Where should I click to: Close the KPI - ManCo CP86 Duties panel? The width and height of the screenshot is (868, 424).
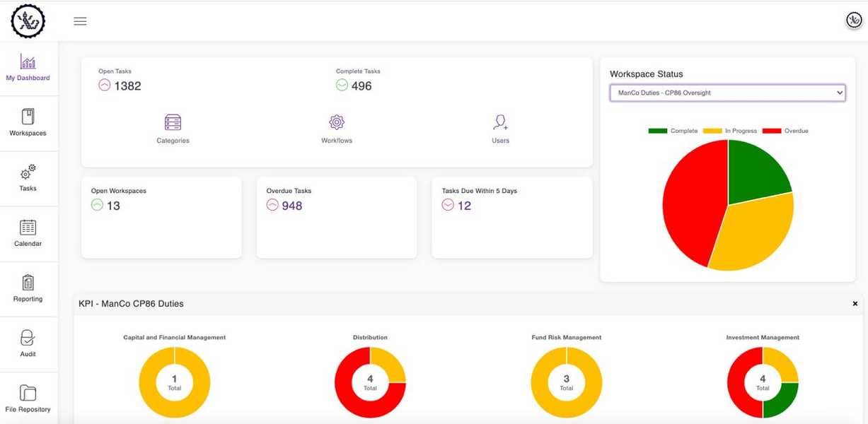[855, 303]
